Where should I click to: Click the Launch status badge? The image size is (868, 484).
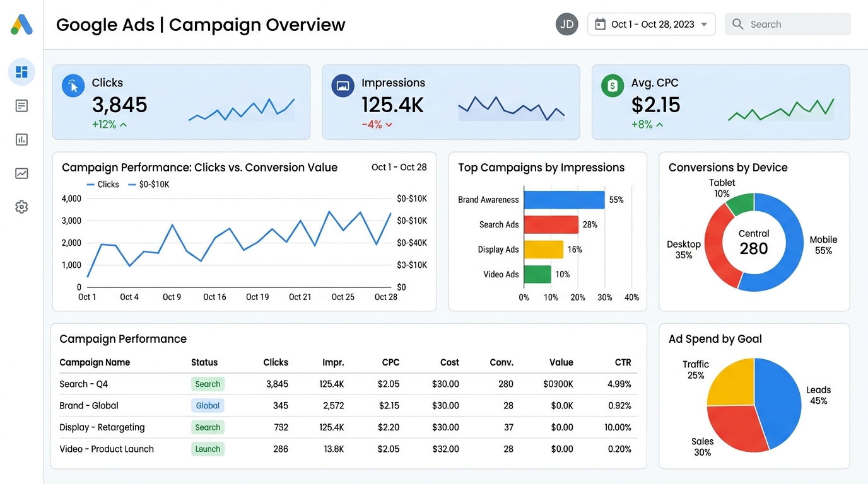(x=208, y=449)
